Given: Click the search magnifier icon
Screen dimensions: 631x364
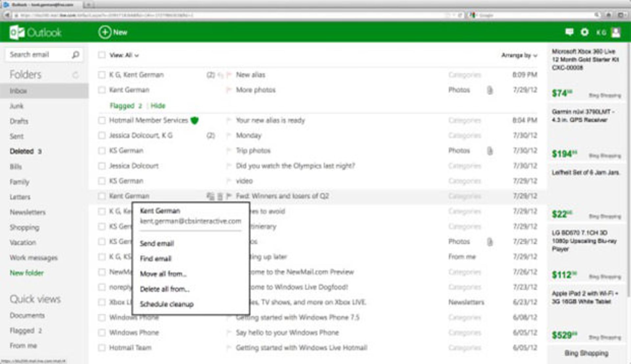Looking at the screenshot, I should (76, 54).
